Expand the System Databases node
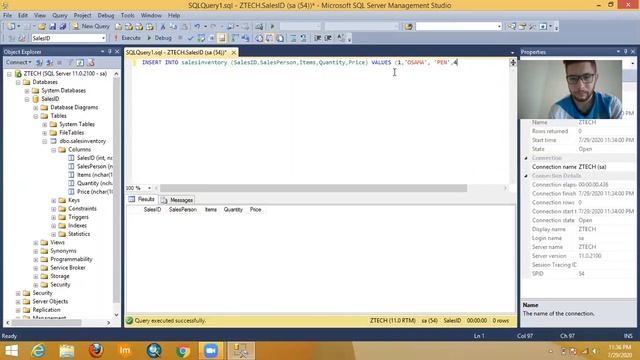 (x=27, y=91)
